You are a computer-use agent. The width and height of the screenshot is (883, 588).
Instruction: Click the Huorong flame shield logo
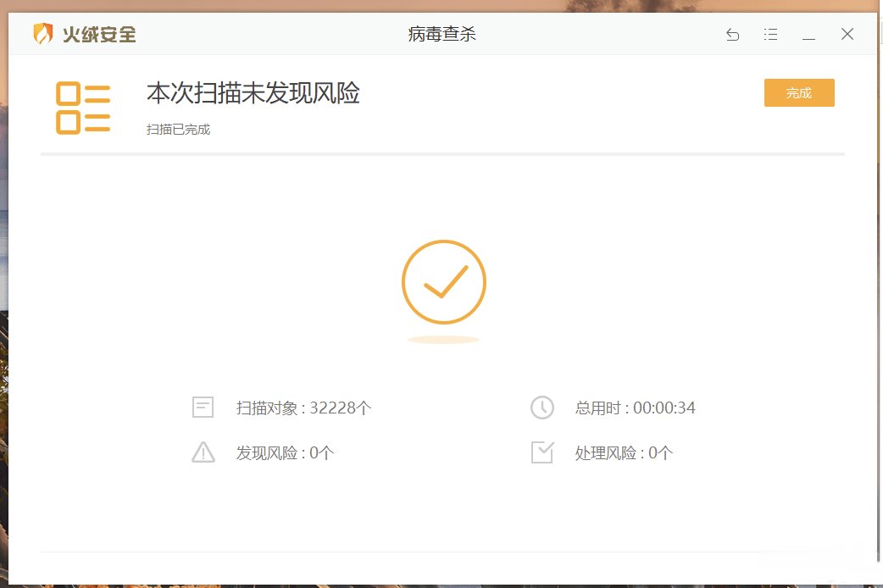pos(42,35)
